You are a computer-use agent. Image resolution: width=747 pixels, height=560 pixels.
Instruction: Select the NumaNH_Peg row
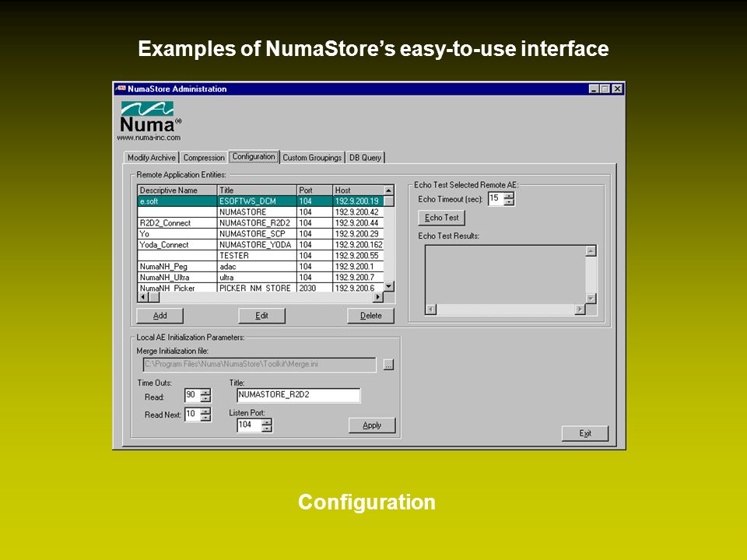pyautogui.click(x=261, y=267)
